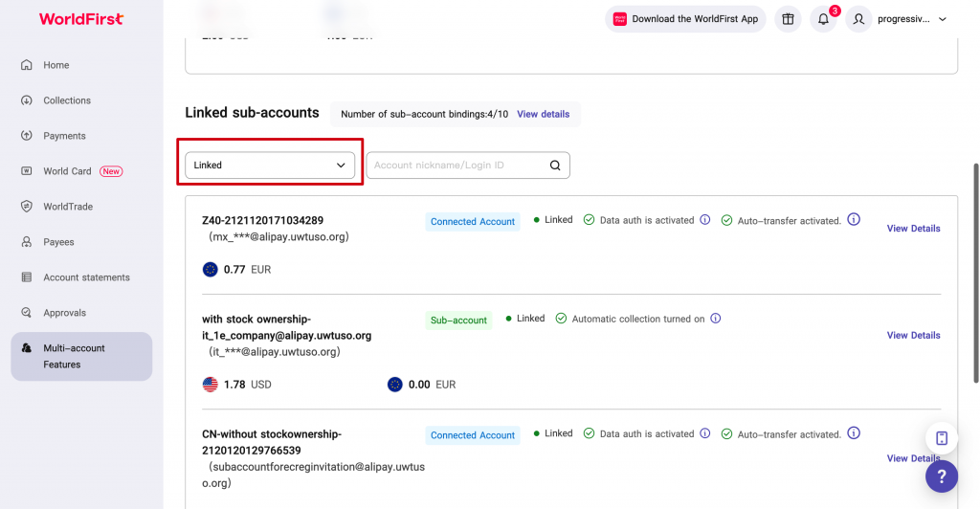Click info icon after Auto-transfer on Z40 account

[x=854, y=220]
